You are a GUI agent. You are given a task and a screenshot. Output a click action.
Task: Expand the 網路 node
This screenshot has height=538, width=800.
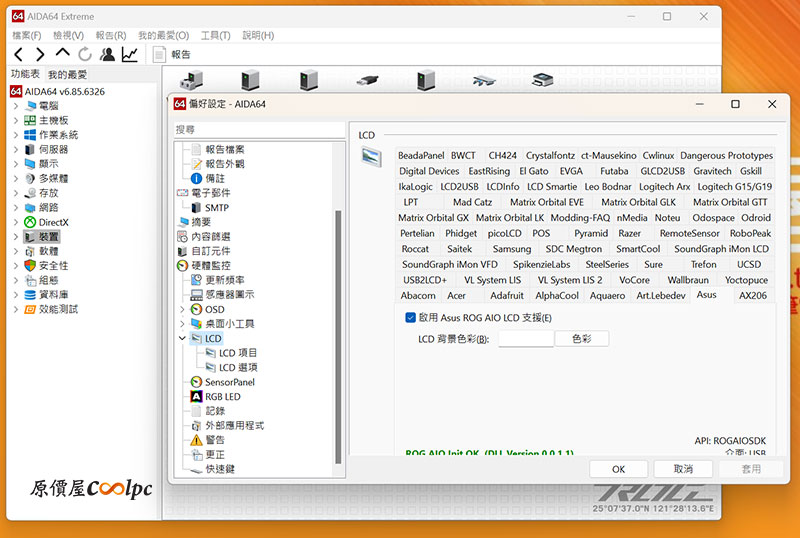pyautogui.click(x=16, y=208)
